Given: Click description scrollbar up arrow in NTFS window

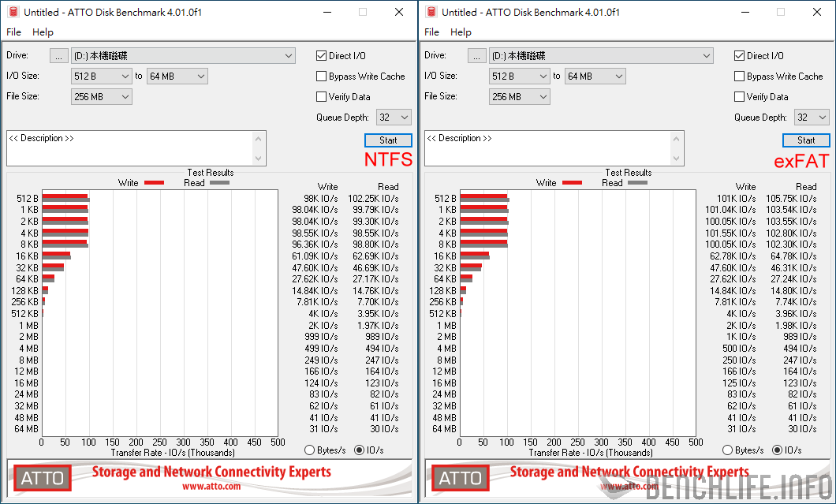Looking at the screenshot, I should point(259,139).
